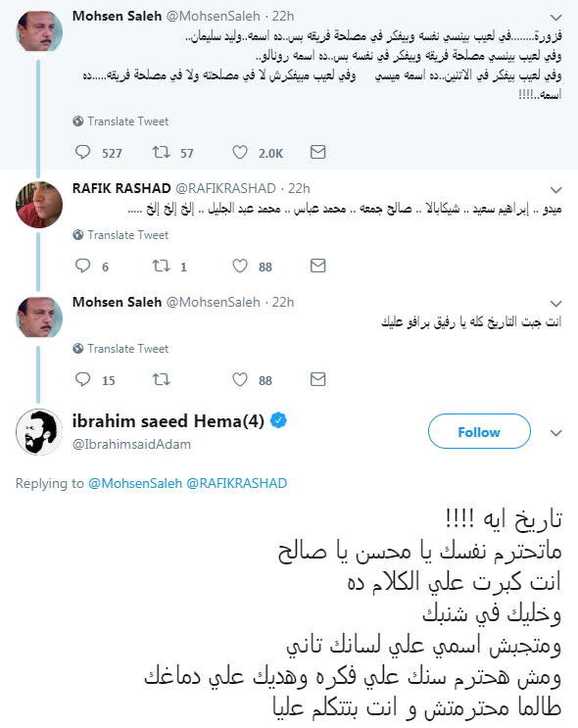
Task: Expand more menu on RAFIK RASHAD's tweet
Action: click(555, 190)
